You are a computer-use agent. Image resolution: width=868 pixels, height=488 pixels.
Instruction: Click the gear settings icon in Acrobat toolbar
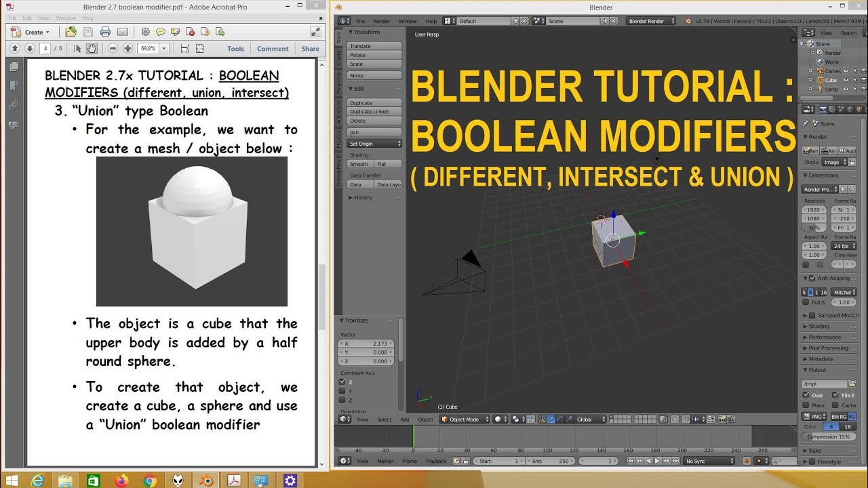tap(145, 32)
